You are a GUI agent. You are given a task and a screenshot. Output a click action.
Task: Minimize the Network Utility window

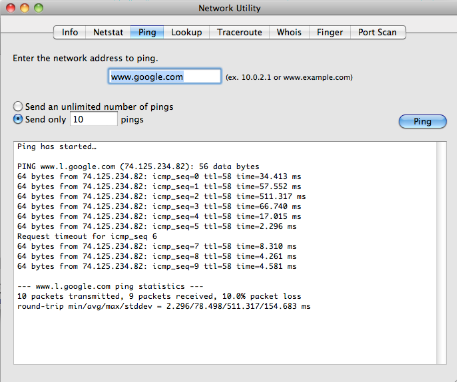tap(25, 8)
